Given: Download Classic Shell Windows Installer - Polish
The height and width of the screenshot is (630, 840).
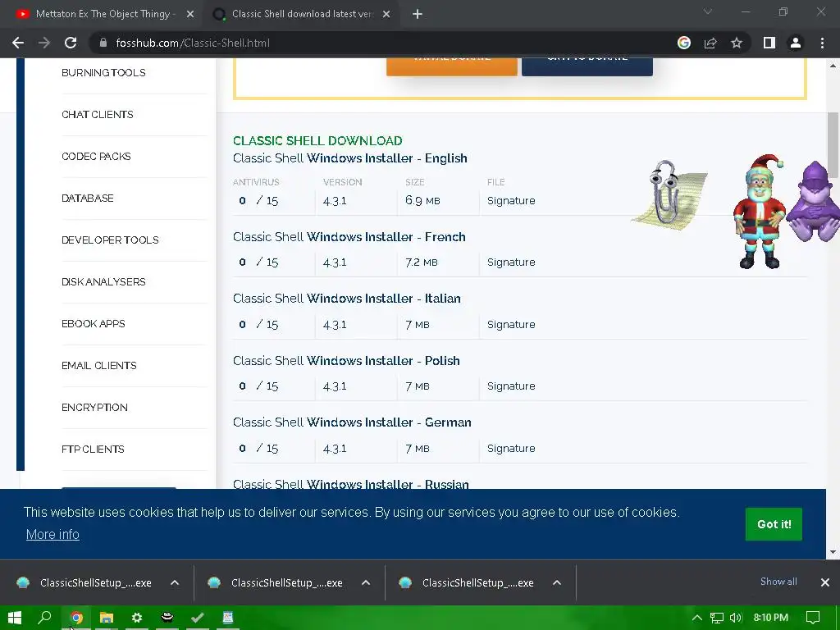Looking at the screenshot, I should (347, 361).
